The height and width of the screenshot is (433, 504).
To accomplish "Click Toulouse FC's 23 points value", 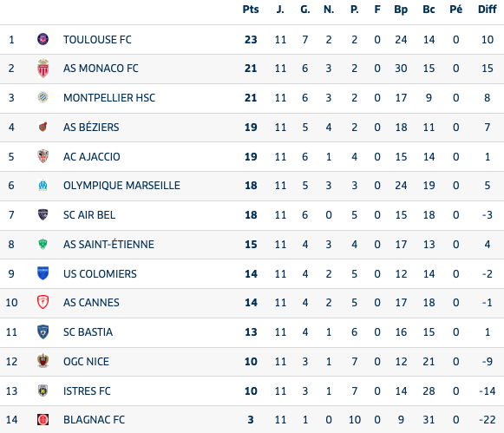I will coord(251,40).
